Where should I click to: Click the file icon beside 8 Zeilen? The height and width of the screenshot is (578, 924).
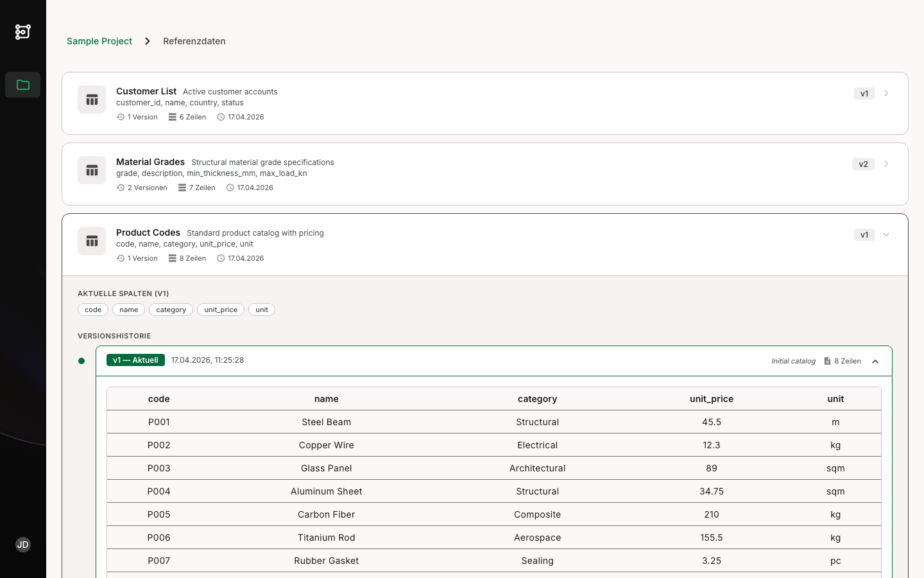point(827,361)
